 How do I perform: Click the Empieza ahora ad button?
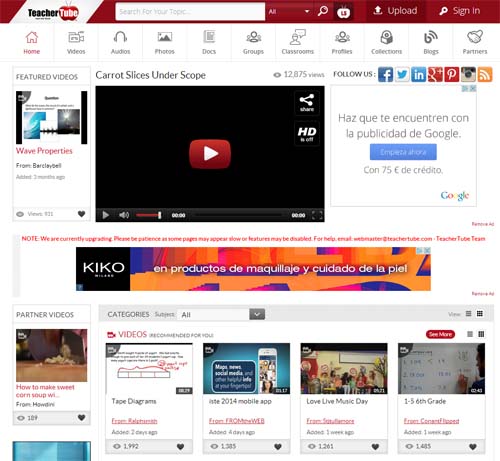click(403, 152)
